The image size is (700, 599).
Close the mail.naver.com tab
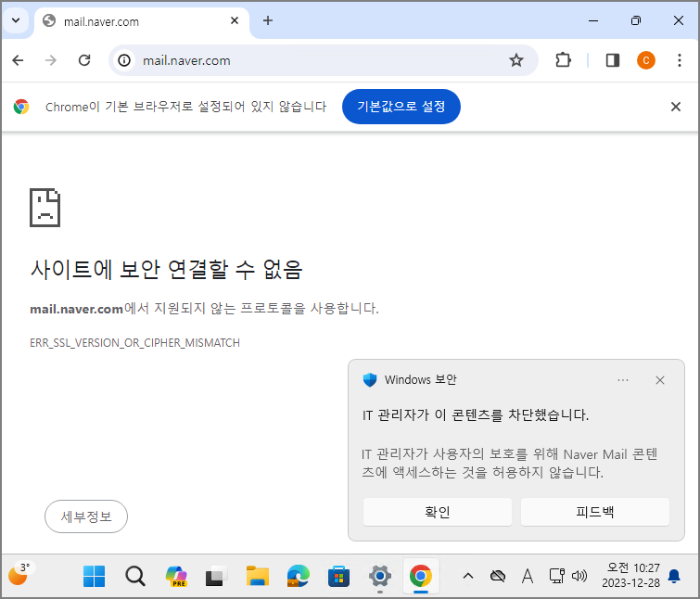point(235,20)
